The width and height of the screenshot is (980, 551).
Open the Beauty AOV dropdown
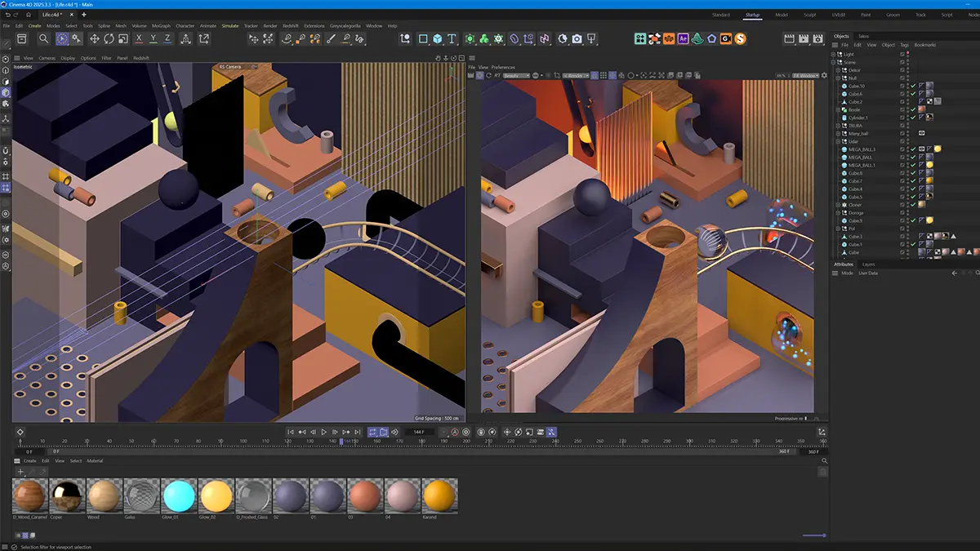(516, 75)
